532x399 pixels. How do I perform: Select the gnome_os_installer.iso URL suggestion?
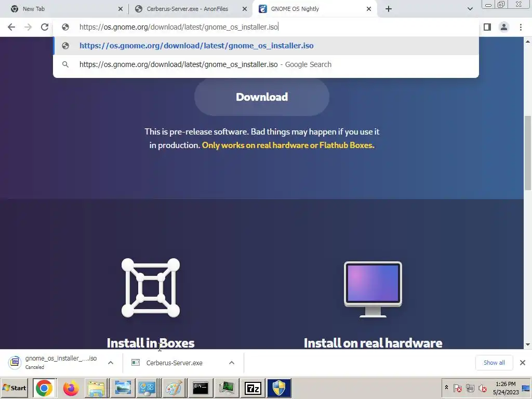(x=266, y=46)
